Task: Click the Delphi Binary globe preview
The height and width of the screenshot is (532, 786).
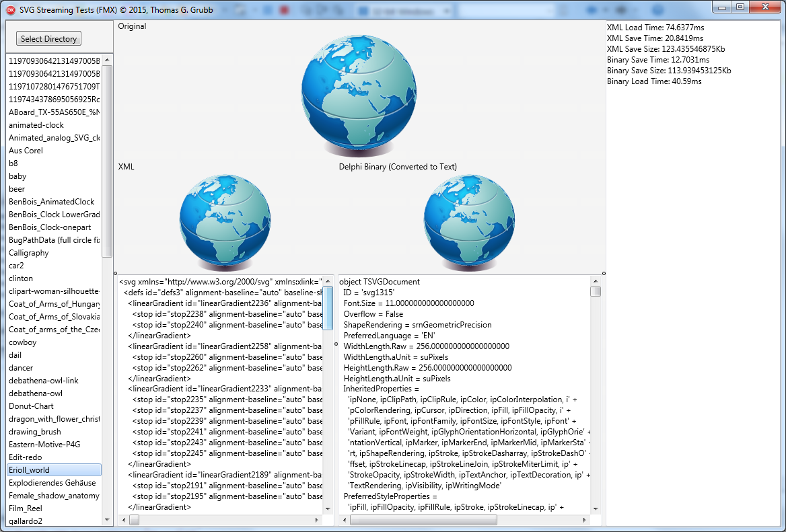Action: [x=469, y=220]
